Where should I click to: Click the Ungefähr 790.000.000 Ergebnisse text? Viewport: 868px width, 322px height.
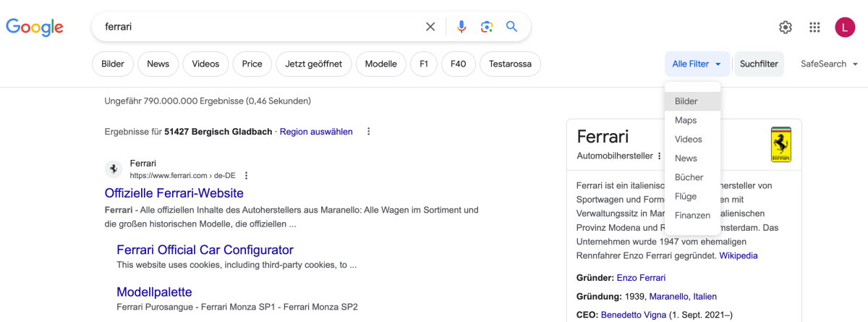click(208, 101)
